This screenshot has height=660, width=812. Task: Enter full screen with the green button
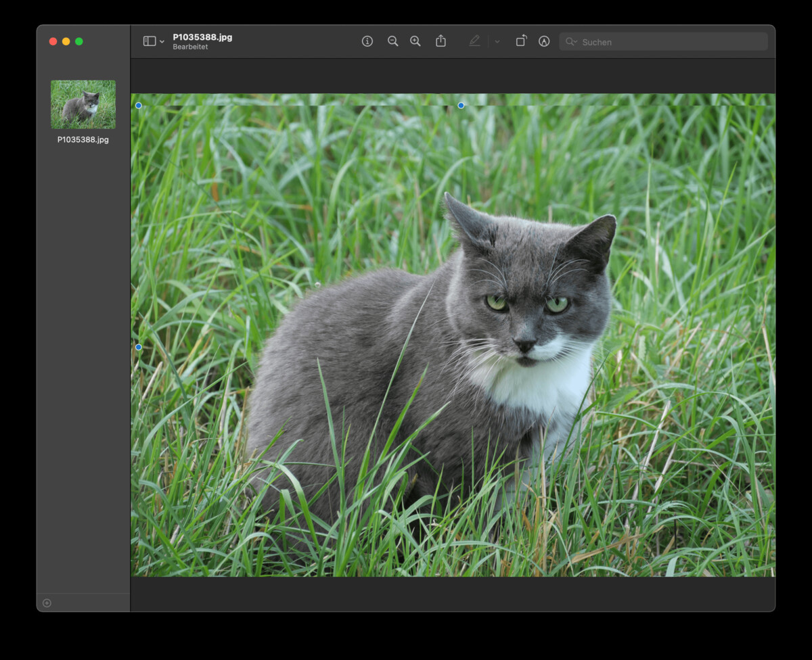click(79, 41)
